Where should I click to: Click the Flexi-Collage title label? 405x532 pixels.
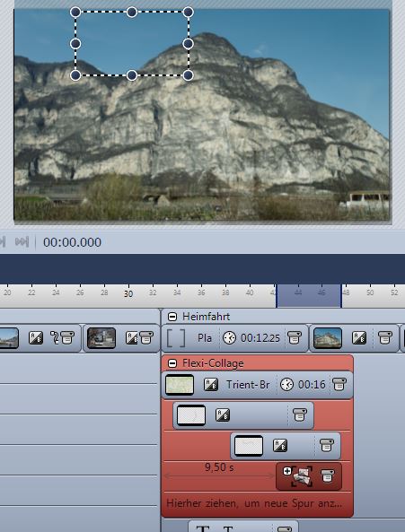pos(213,363)
